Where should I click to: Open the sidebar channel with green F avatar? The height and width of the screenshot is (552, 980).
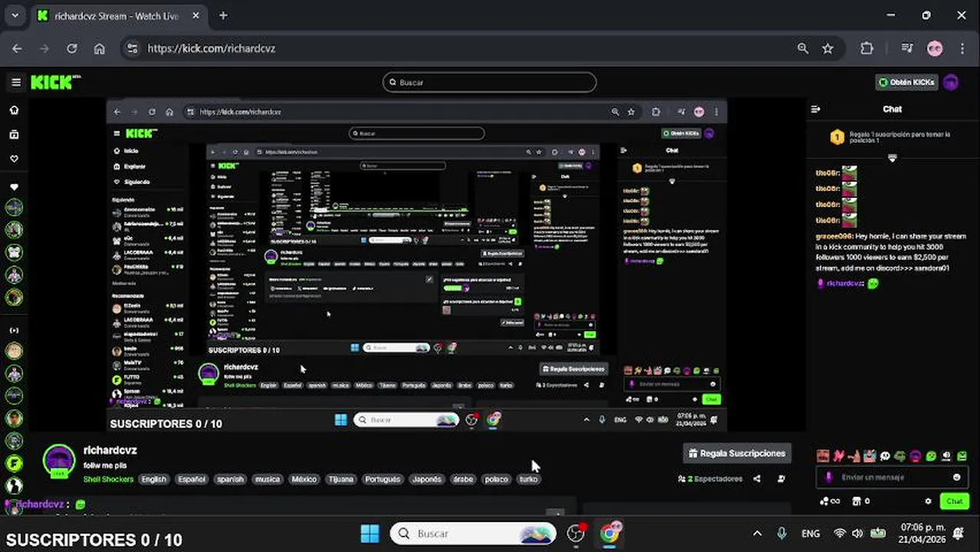[x=14, y=463]
